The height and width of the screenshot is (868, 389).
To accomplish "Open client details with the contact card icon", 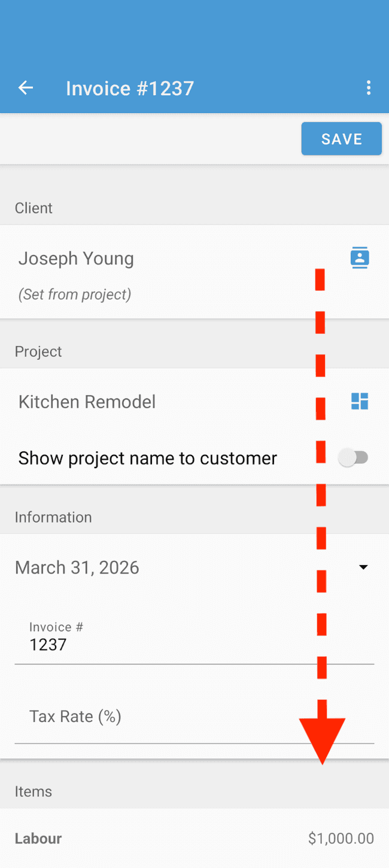I will 360,257.
